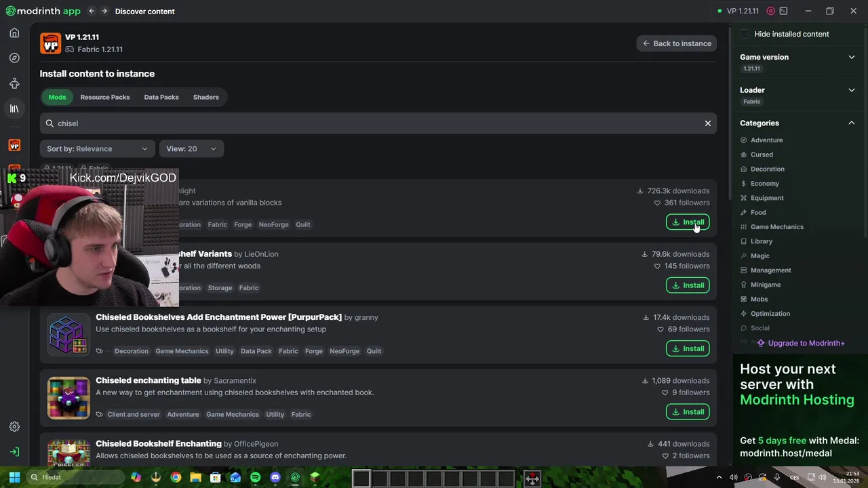Viewport: 868px width, 488px height.
Task: Open the VP instance icon in sidebar
Action: click(x=14, y=145)
